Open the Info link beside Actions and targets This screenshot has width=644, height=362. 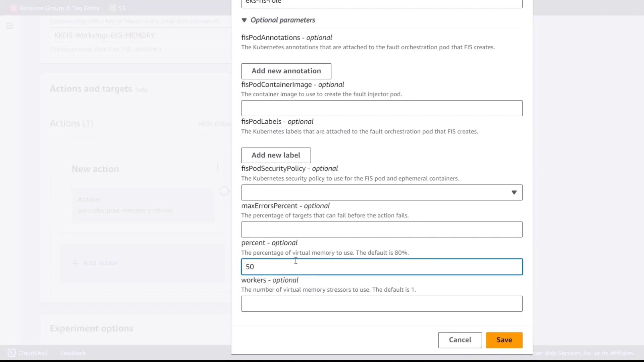[142, 90]
